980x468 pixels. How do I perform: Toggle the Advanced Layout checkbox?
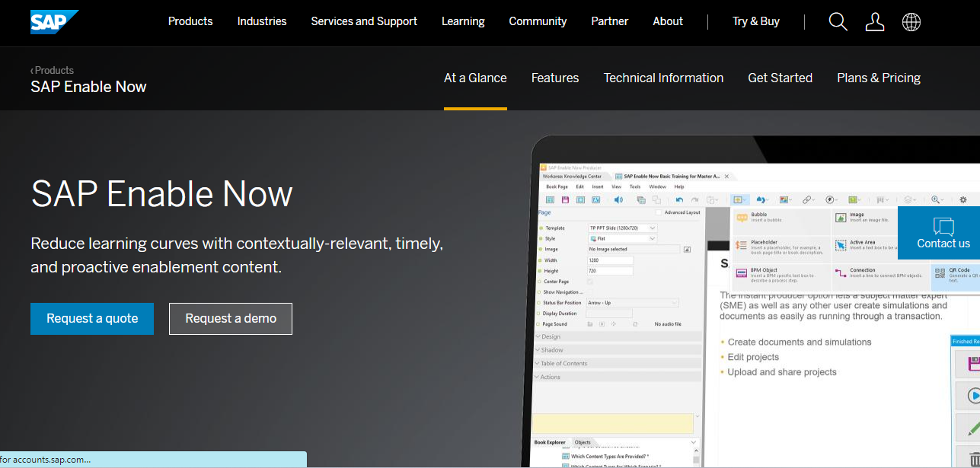click(659, 212)
